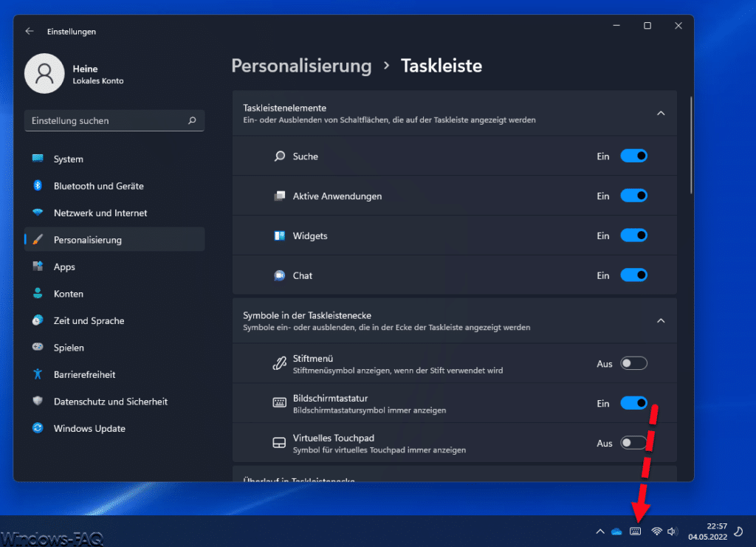Click the Windows Update sync icon
Screen dimensions: 756x547
(38, 428)
